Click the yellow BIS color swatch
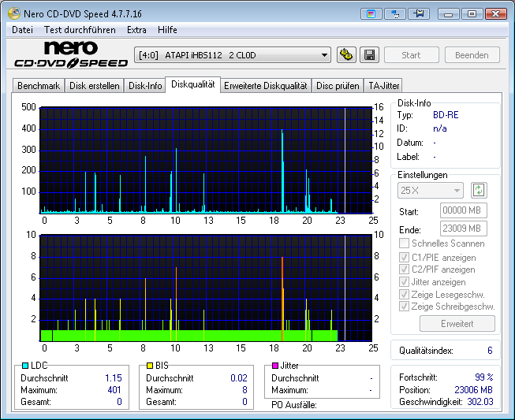This screenshot has height=420, width=515. click(x=150, y=365)
